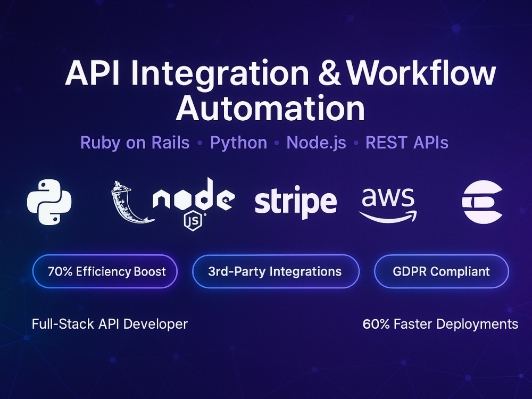
Task: Click the GDPR Compliant pill
Action: [x=441, y=271]
